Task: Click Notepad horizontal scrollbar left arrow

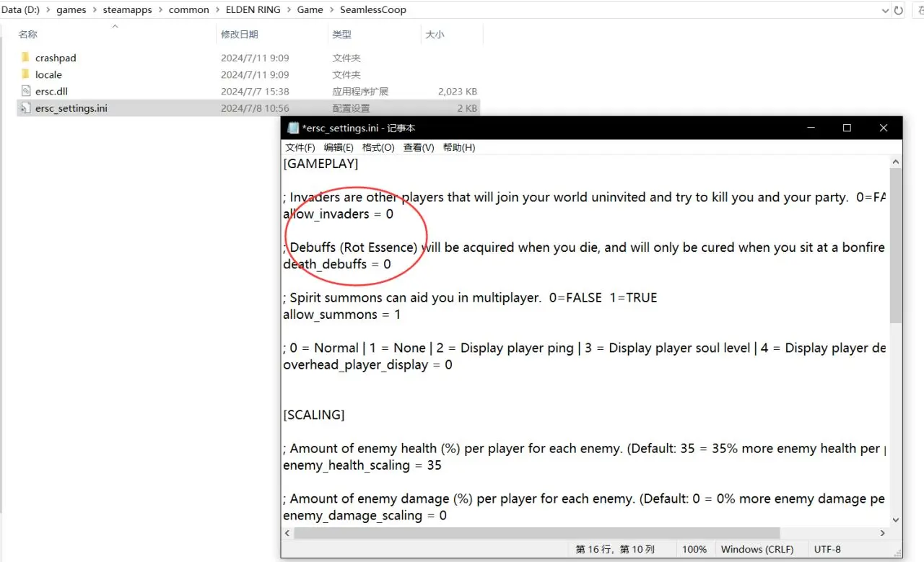Action: pyautogui.click(x=288, y=533)
